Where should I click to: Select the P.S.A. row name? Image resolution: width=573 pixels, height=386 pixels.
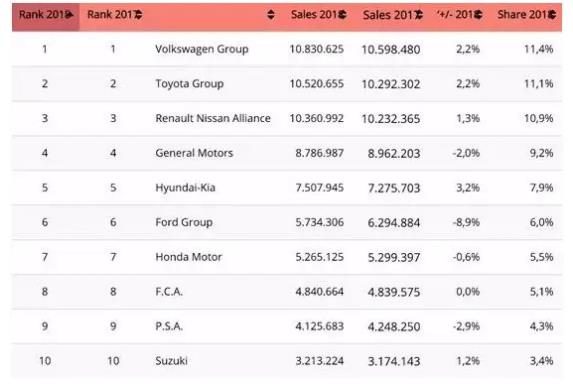[169, 326]
